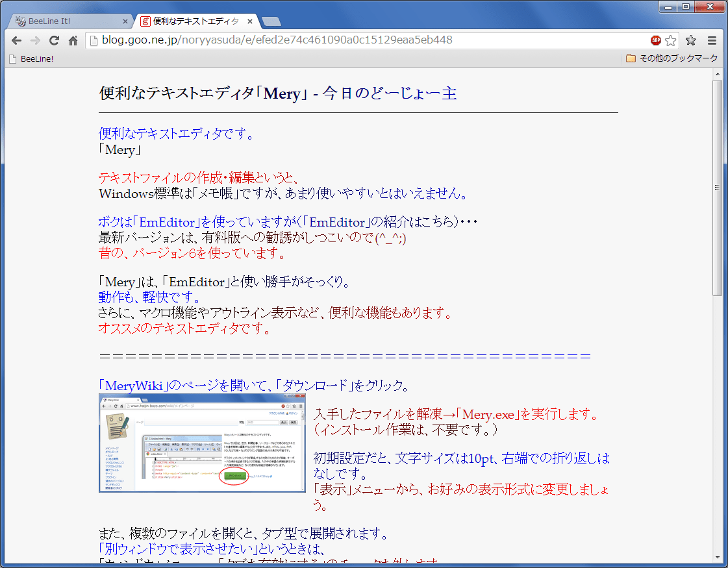Viewport: 728px width, 568px height.
Task: Open the Chrome hamburger menu
Action: pos(712,40)
